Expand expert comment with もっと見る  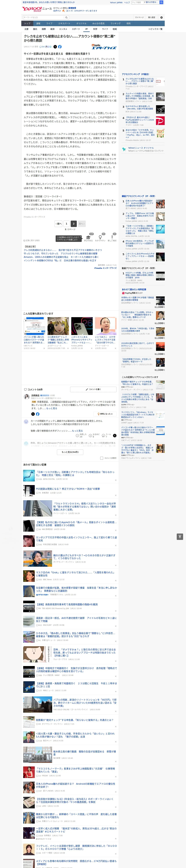52,408
